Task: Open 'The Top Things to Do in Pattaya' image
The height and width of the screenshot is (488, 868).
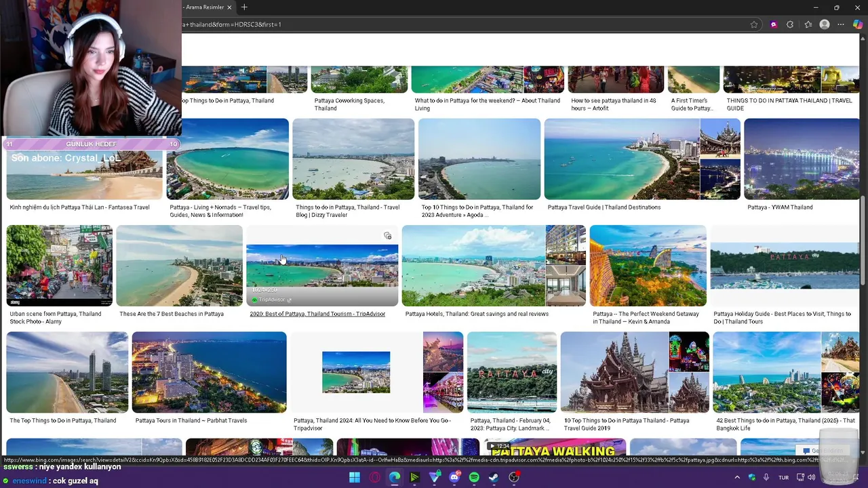Action: pyautogui.click(x=67, y=372)
